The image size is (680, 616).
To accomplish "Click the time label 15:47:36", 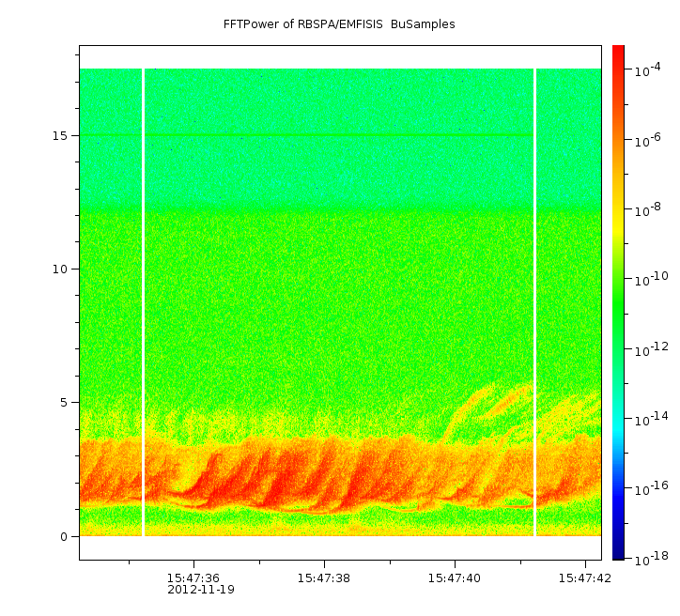I will (x=193, y=578).
